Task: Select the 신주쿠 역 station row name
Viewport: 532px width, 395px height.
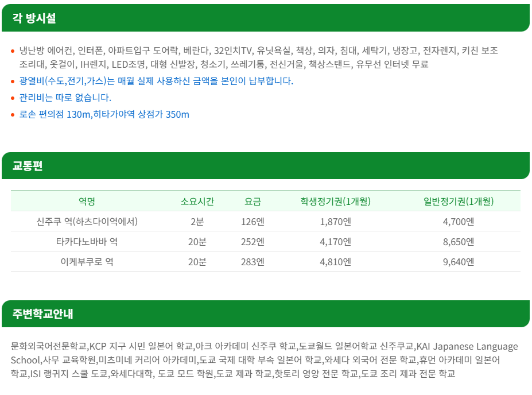Action: coord(87,222)
